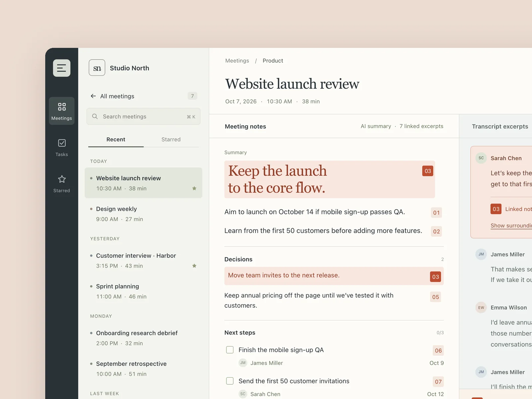Click the Oct 9 due date
This screenshot has width=532, height=399.
coord(437,363)
